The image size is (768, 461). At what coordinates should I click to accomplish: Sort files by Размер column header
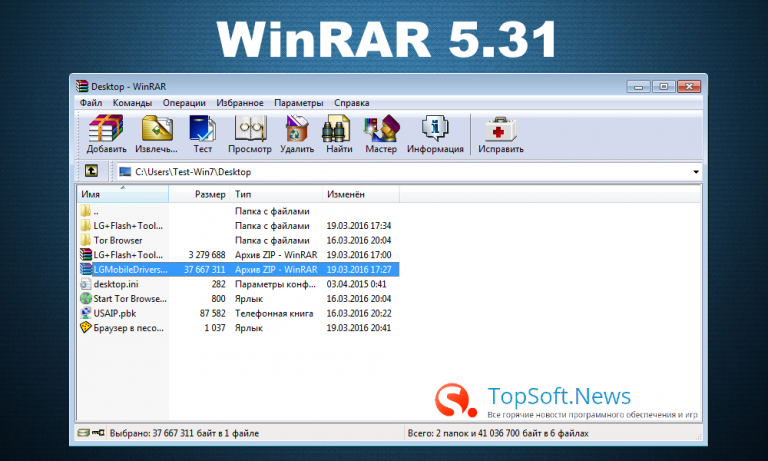point(210,194)
